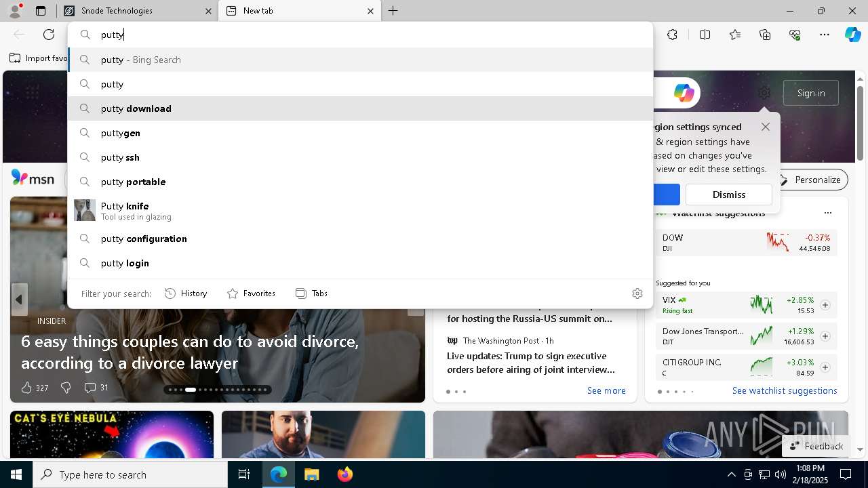
Task: Add Dow Jones Transport to watchlist
Action: click(x=825, y=336)
